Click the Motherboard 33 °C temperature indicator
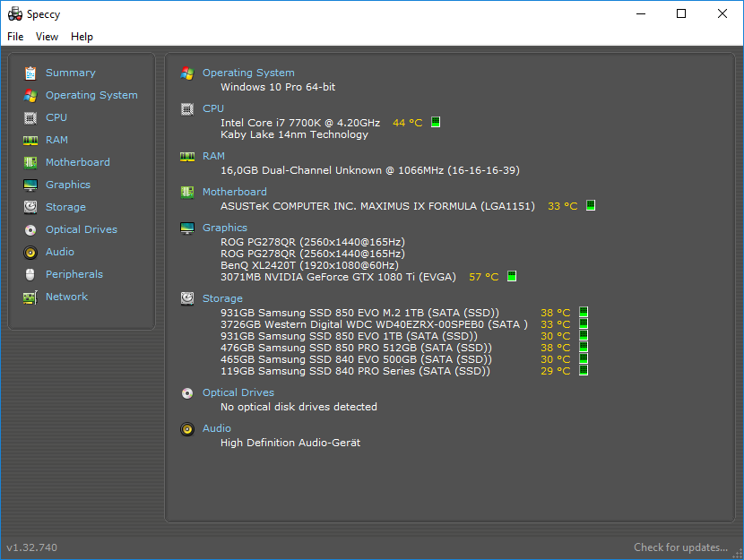This screenshot has width=744, height=560. (590, 206)
